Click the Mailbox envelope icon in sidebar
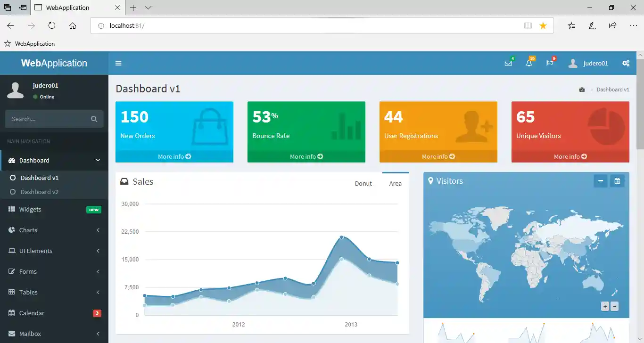 [x=12, y=334]
